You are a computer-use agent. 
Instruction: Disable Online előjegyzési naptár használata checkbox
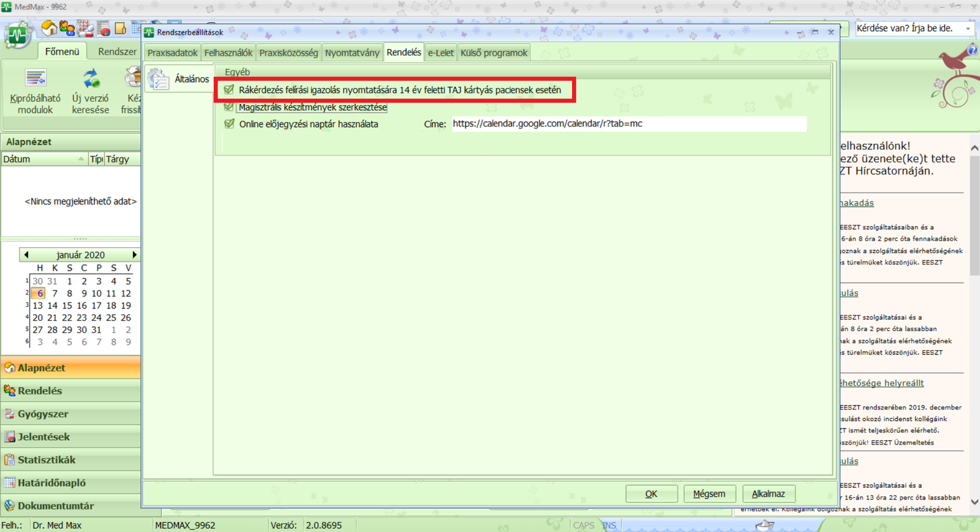229,124
